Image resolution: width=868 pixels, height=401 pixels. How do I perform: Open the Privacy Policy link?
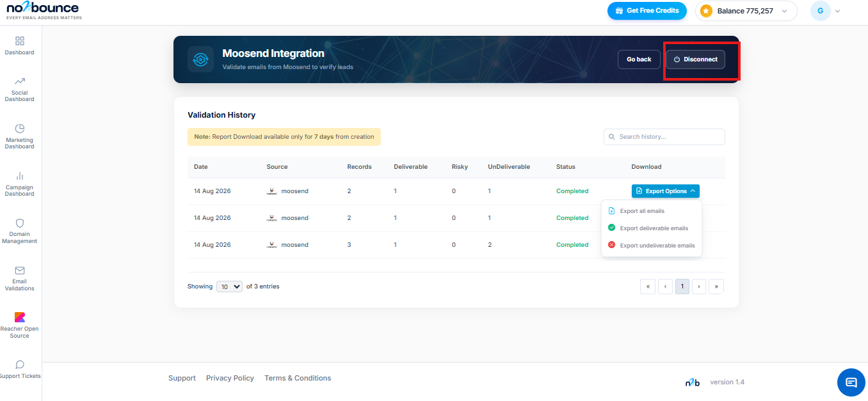[x=230, y=378]
